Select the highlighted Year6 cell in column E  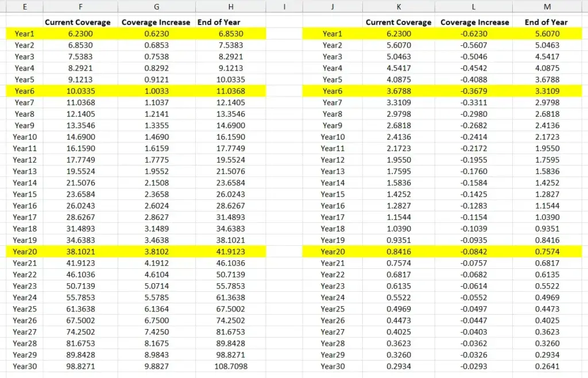point(24,91)
